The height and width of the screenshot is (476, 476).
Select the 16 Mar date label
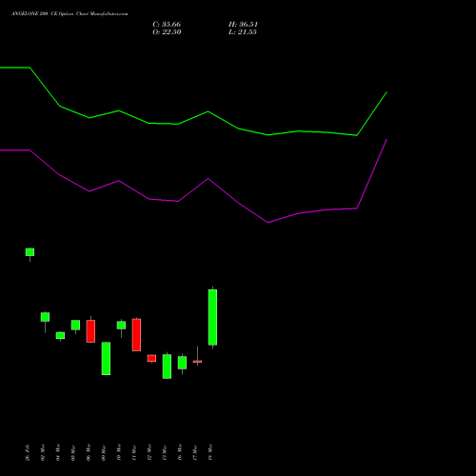click(180, 452)
